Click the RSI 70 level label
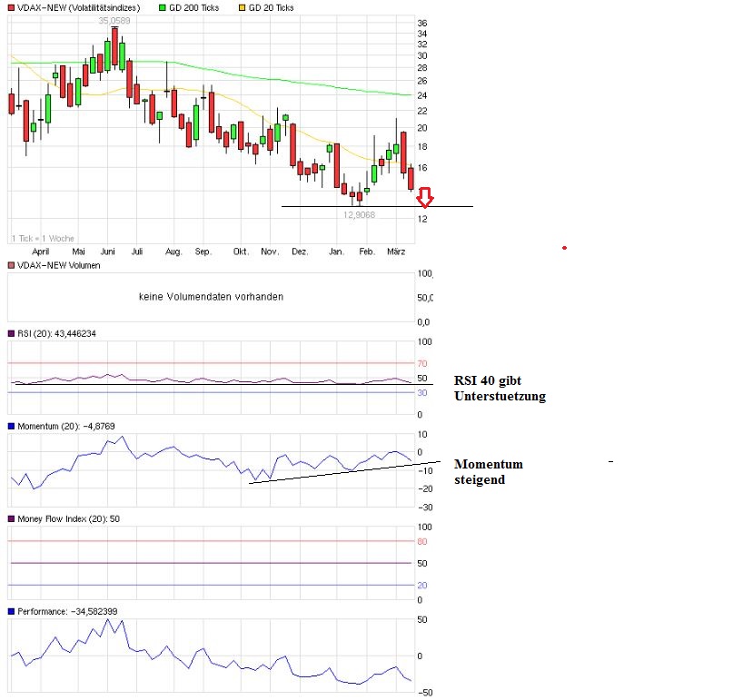The image size is (743, 700). (x=422, y=363)
